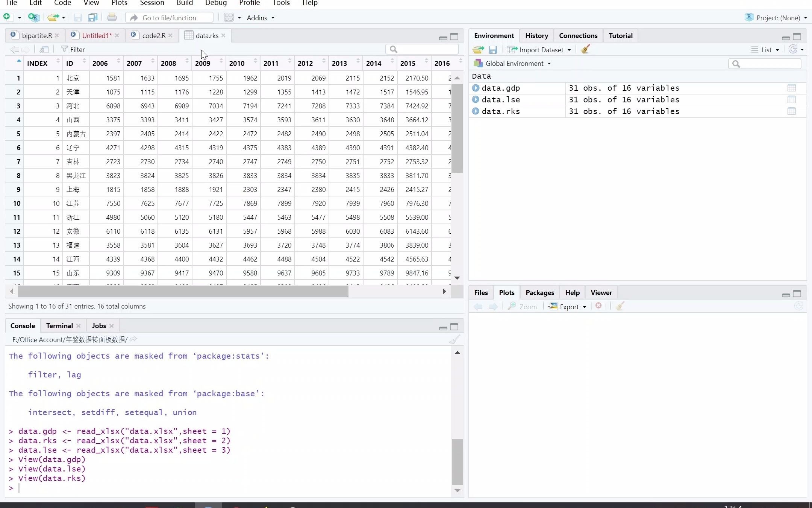Screen dimensions: 812x508
Task: Open data.gdp in the grid viewer icon
Action: tap(791, 88)
